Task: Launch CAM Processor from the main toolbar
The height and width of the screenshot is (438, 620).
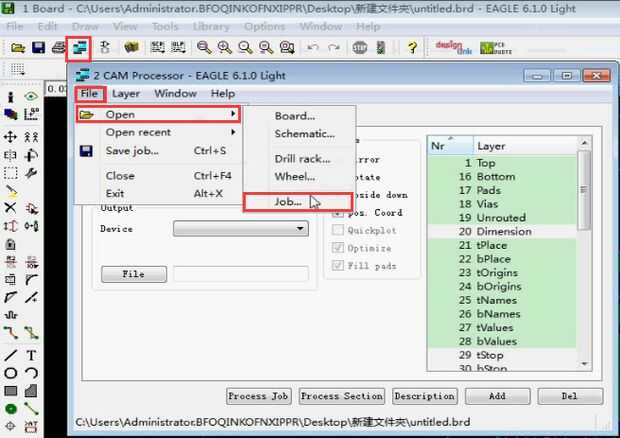Action: pos(79,49)
